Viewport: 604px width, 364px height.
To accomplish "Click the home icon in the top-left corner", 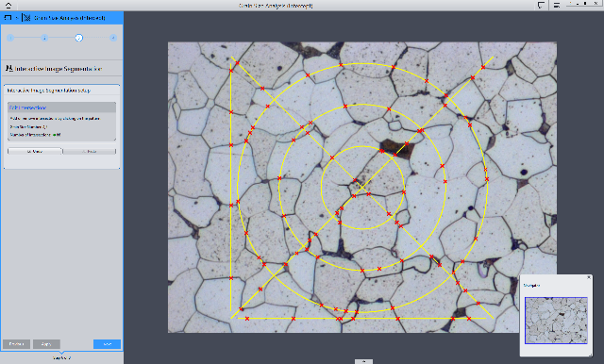I will pos(8,5).
